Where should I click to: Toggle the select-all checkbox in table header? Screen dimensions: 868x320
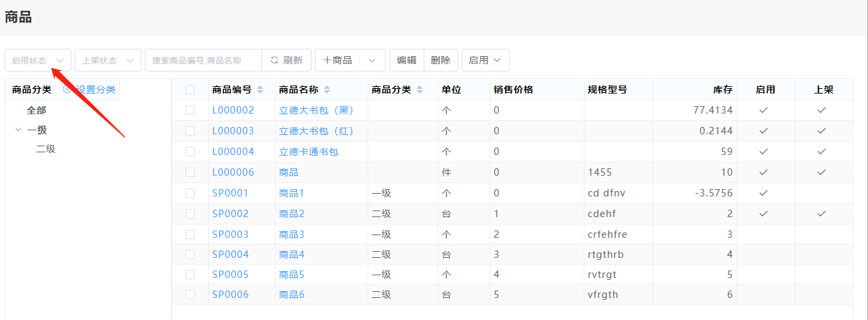click(190, 90)
